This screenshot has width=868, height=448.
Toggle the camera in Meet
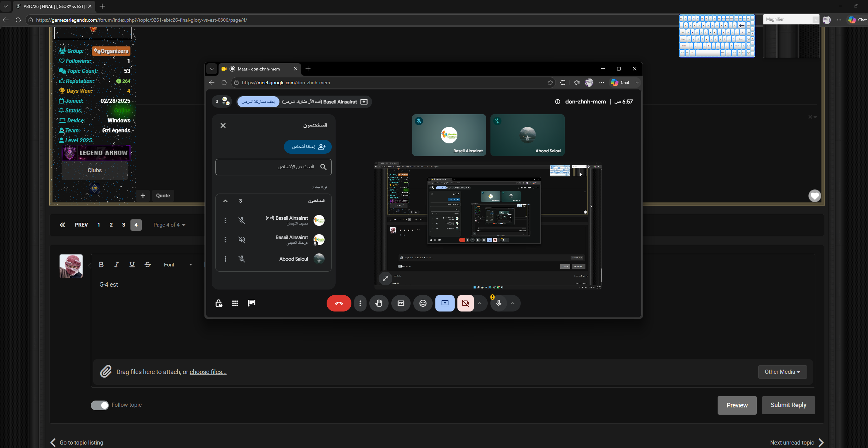[x=466, y=303]
